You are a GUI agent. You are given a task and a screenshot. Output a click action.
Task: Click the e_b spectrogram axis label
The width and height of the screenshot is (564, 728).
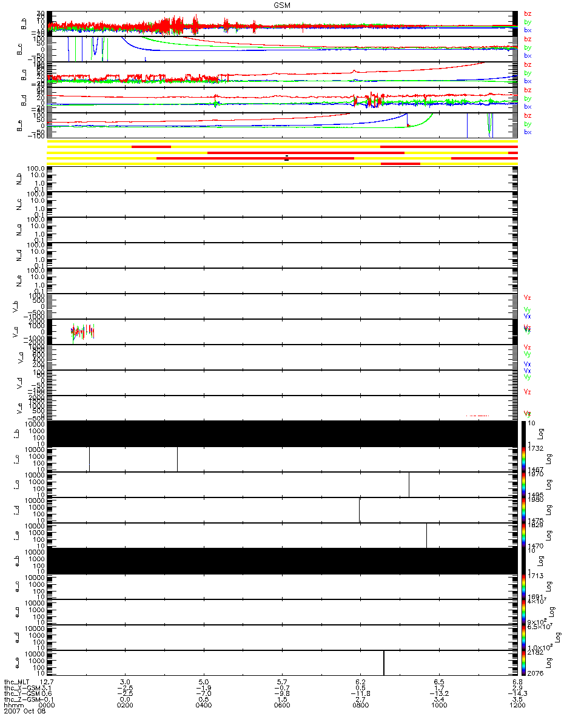(18, 561)
